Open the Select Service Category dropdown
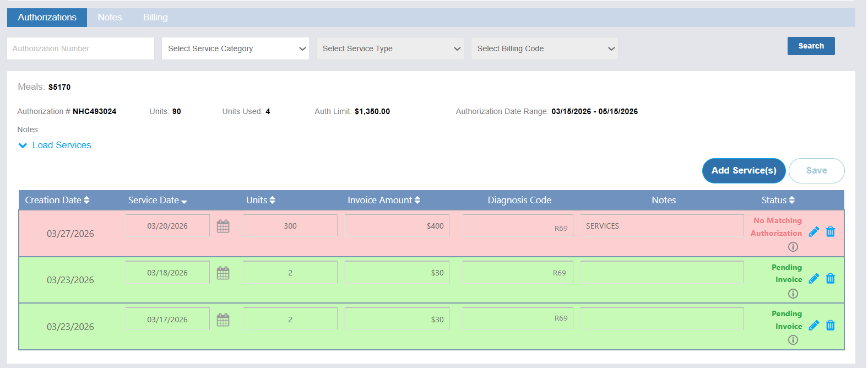 (x=235, y=48)
